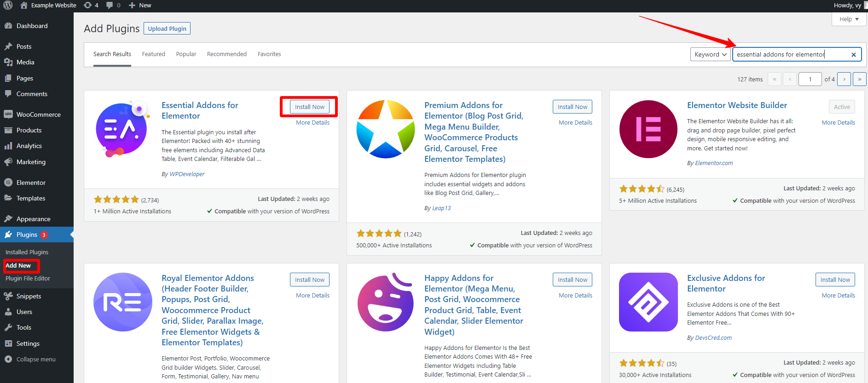Click the Users icon in sidebar

(8, 312)
